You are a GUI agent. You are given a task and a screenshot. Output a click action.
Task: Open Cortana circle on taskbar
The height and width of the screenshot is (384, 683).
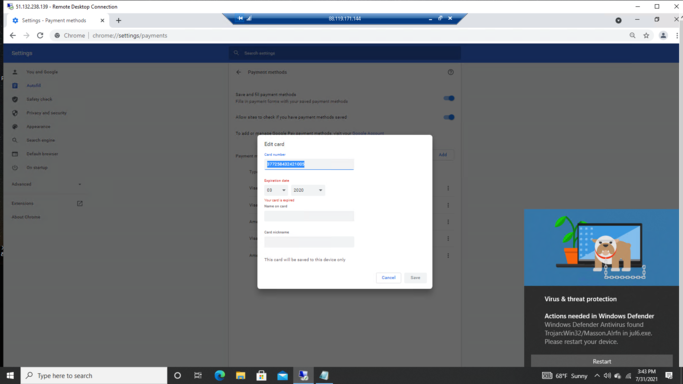point(177,375)
